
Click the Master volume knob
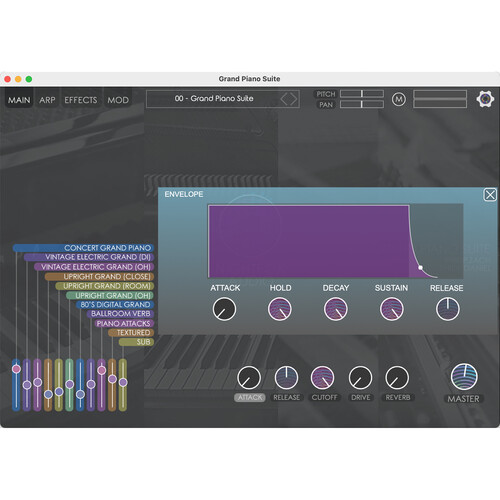464,377
